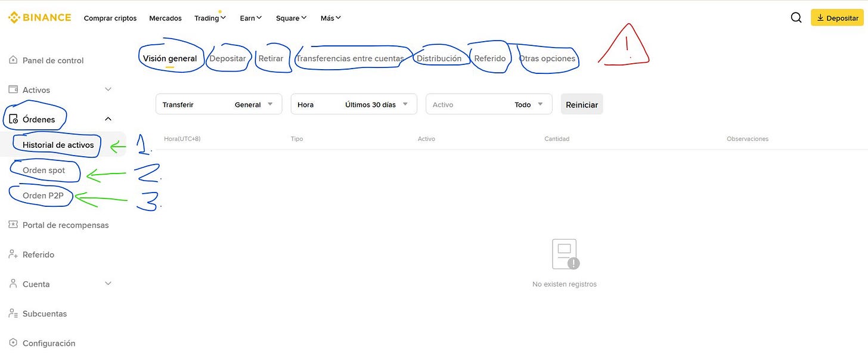This screenshot has height=363, width=868.
Task: Click the Activos wallet icon
Action: (13, 89)
